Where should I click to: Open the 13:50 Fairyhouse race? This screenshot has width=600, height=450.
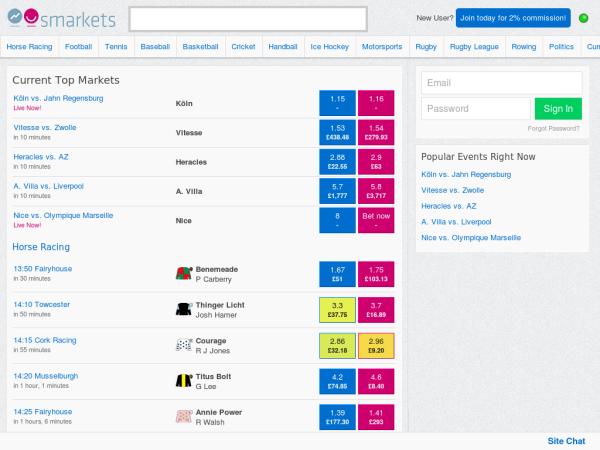point(42,269)
